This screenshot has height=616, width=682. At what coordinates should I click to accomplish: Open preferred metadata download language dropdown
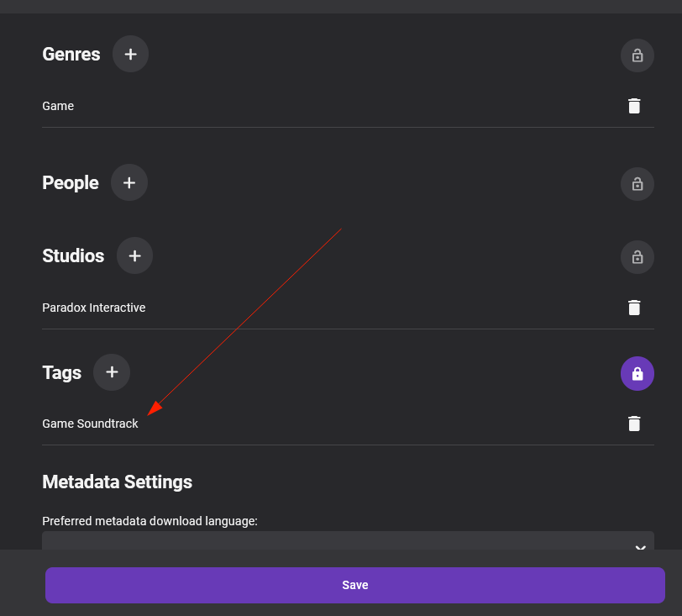[x=336, y=541]
